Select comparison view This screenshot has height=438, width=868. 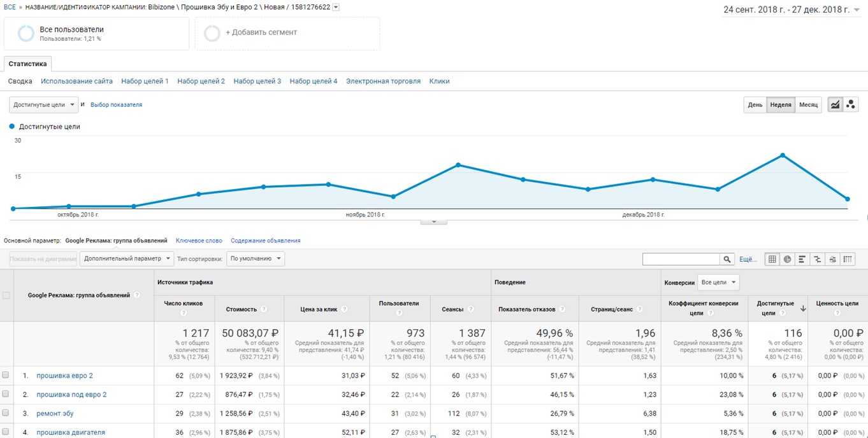(817, 259)
